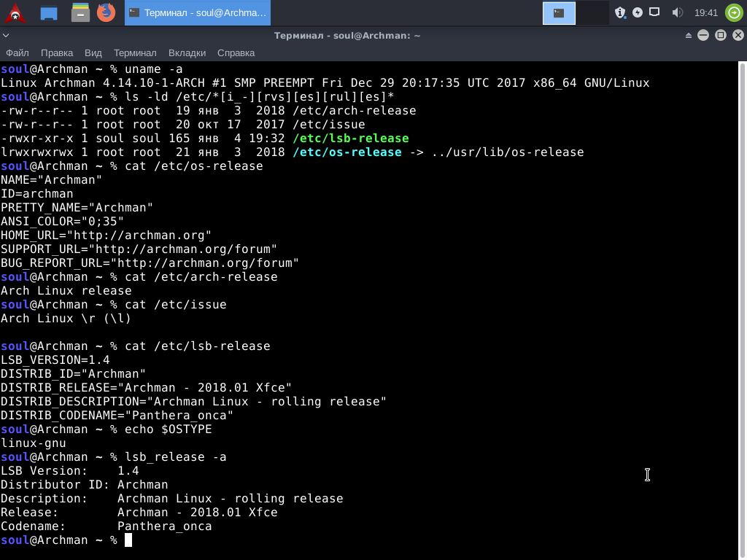Click the shade window arrow icon
Screen dimensions: 747x560
tap(689, 35)
